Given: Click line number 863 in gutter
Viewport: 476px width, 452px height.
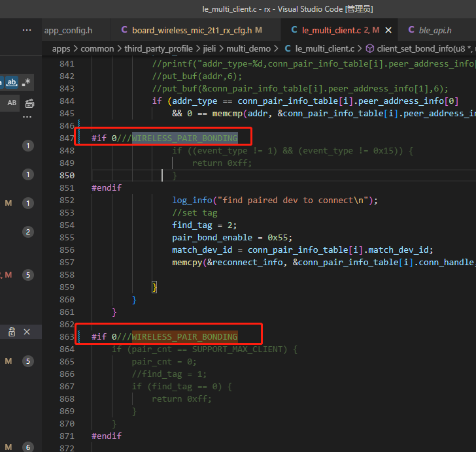Looking at the screenshot, I should 67,337.
